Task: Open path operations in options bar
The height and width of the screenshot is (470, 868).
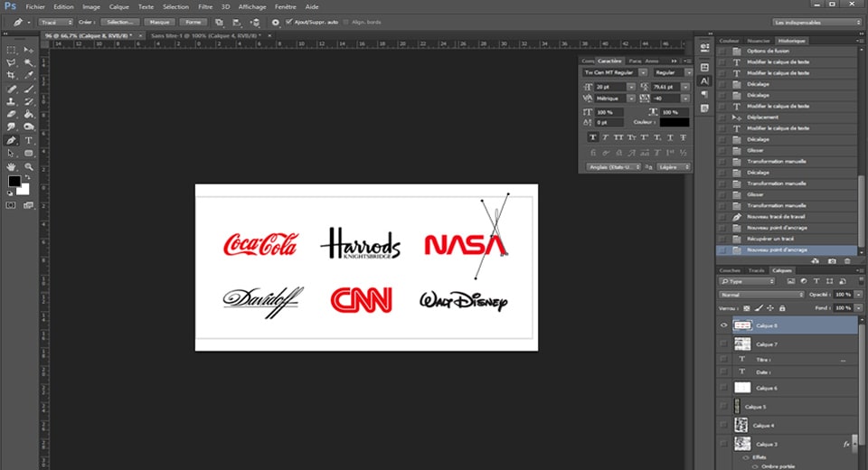Action: point(219,22)
